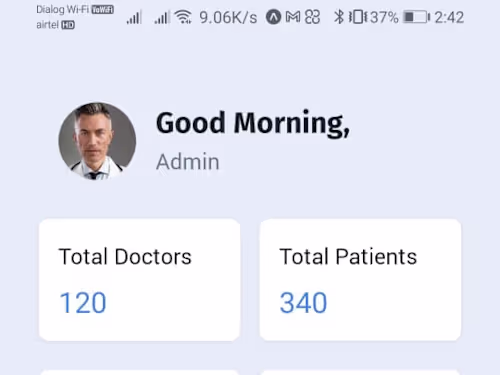
Task: Tap the Gmail notification icon
Action: point(293,17)
